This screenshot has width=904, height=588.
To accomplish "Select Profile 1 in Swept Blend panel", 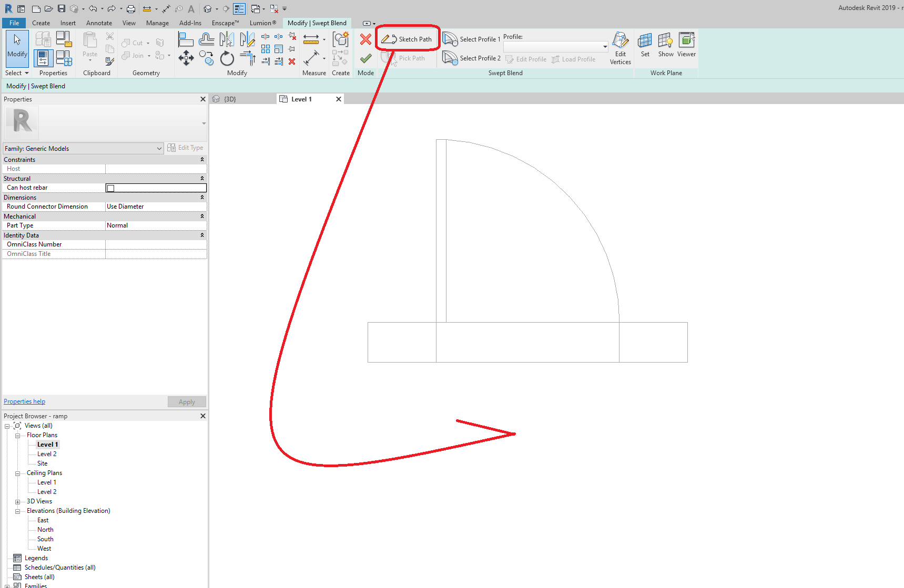I will tap(472, 38).
